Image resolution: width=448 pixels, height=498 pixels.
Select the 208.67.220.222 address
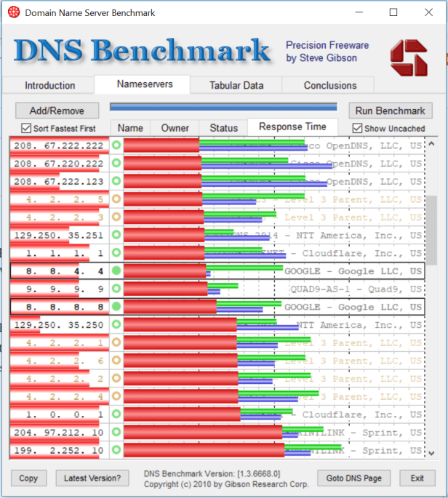pos(59,164)
